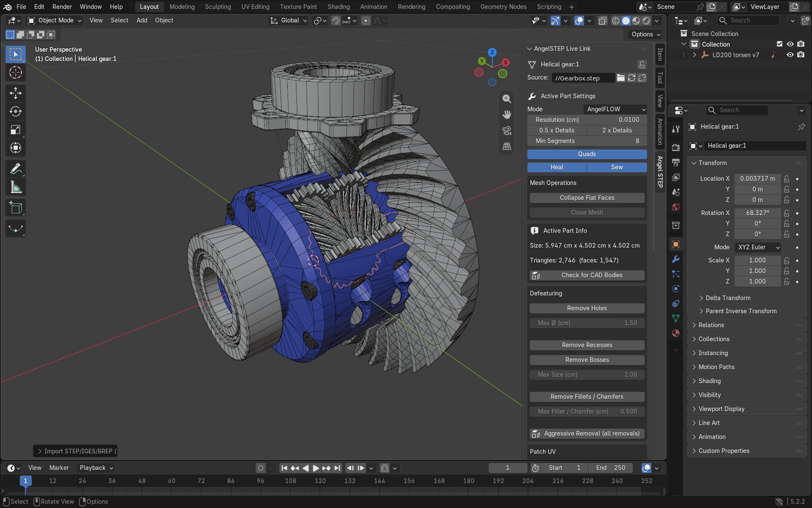Click the Remove Holes button

click(x=587, y=308)
